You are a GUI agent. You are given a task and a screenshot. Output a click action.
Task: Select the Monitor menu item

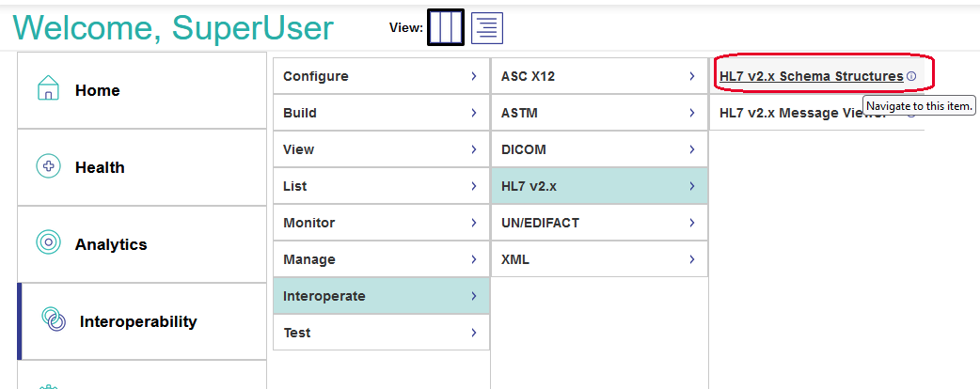tap(309, 223)
